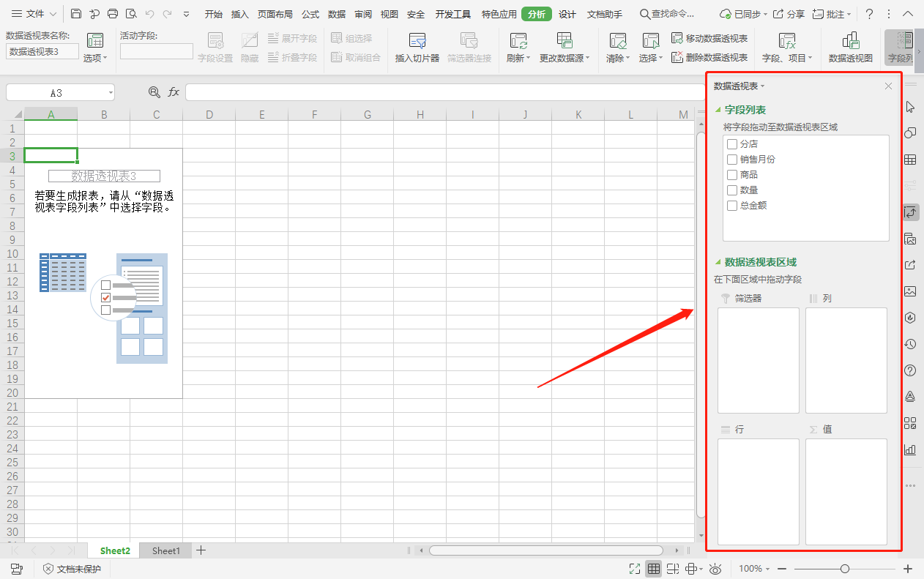This screenshot has height=579, width=924.
Task: Click the 批注 (Comment) button at the top right
Action: click(833, 14)
